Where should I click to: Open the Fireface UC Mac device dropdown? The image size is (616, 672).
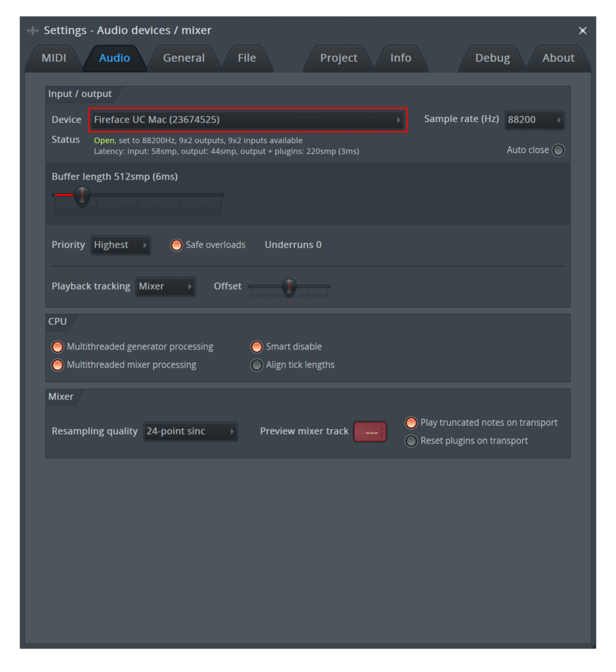pyautogui.click(x=248, y=120)
